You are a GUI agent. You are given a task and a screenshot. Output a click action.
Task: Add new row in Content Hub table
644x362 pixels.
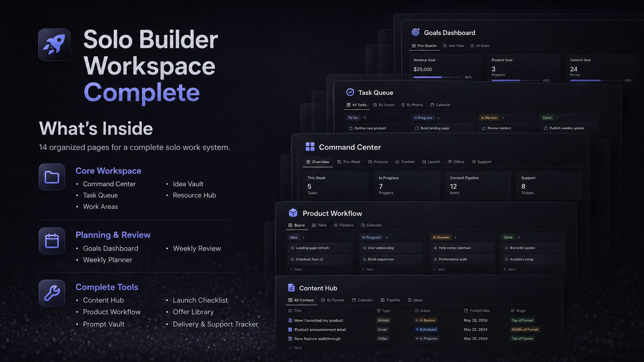point(295,348)
